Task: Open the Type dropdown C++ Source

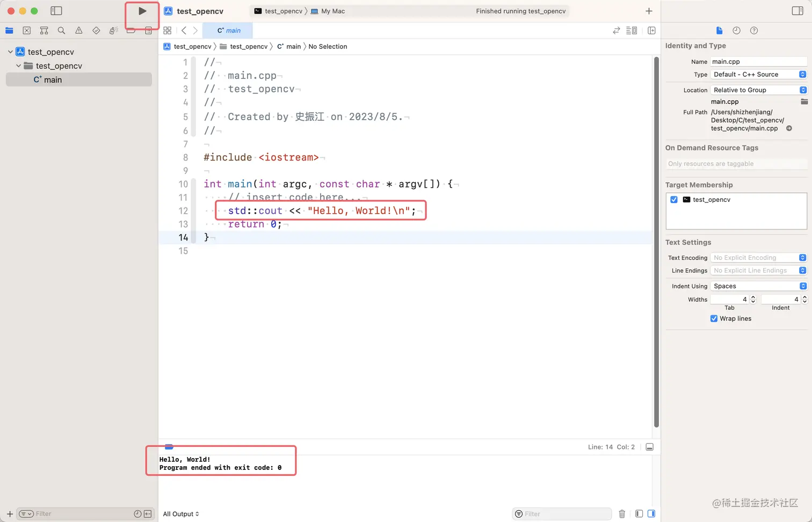Action: (758, 75)
